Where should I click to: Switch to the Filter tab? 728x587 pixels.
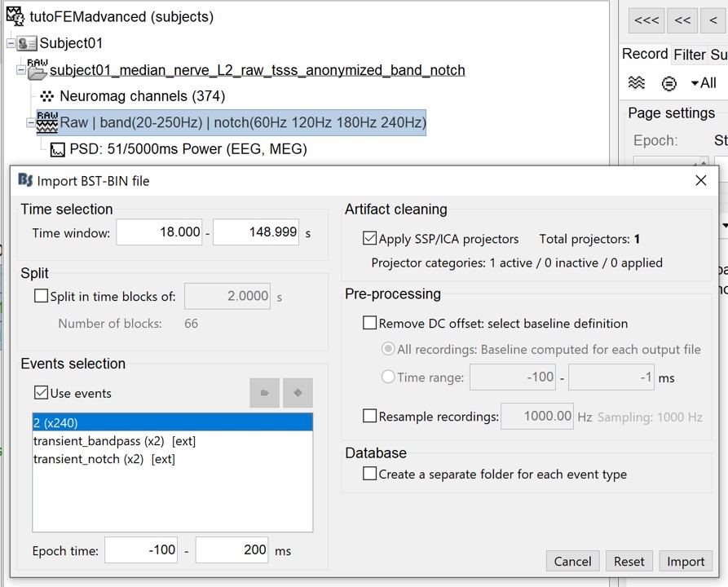click(x=689, y=55)
